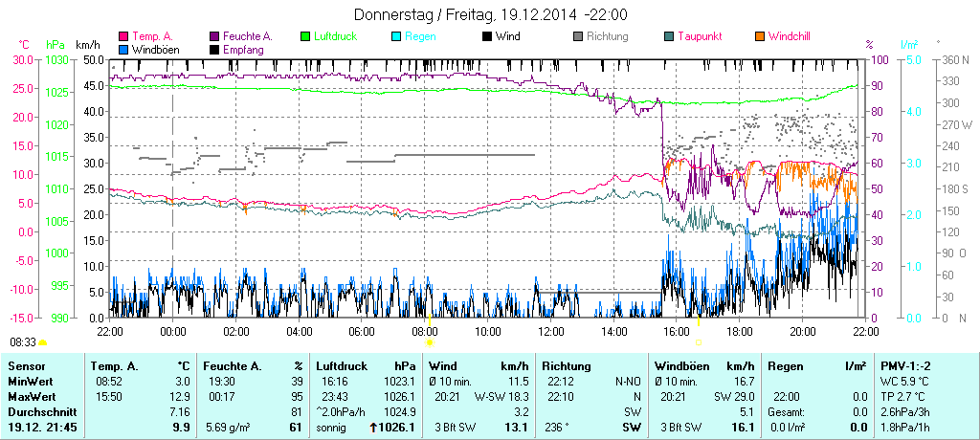Click the pink Temp. A. legend swatch
Viewport: 980px width, 440px height.
[x=122, y=36]
